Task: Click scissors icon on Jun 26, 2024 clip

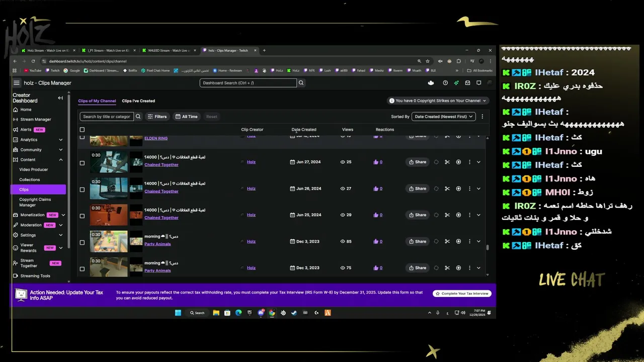Action: (x=447, y=189)
